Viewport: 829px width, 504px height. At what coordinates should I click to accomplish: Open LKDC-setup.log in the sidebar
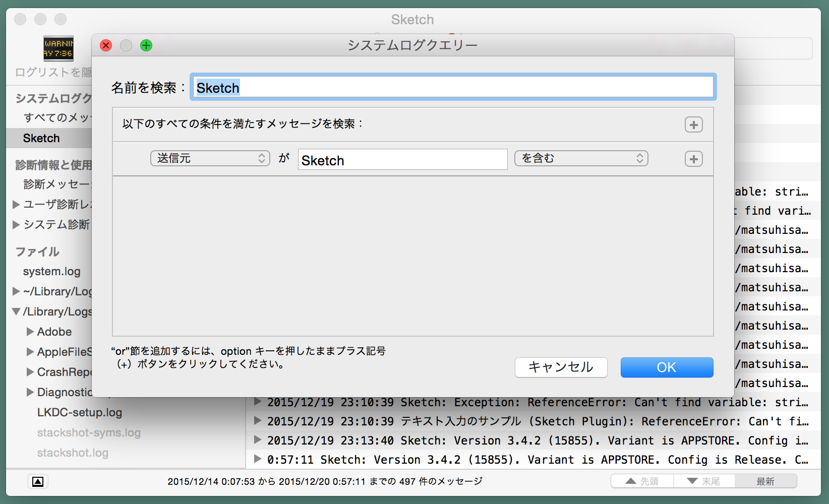coord(80,412)
